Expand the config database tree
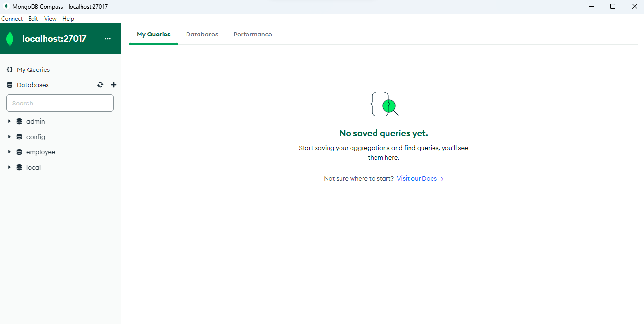Screen dimensions: 644x324 coord(9,137)
